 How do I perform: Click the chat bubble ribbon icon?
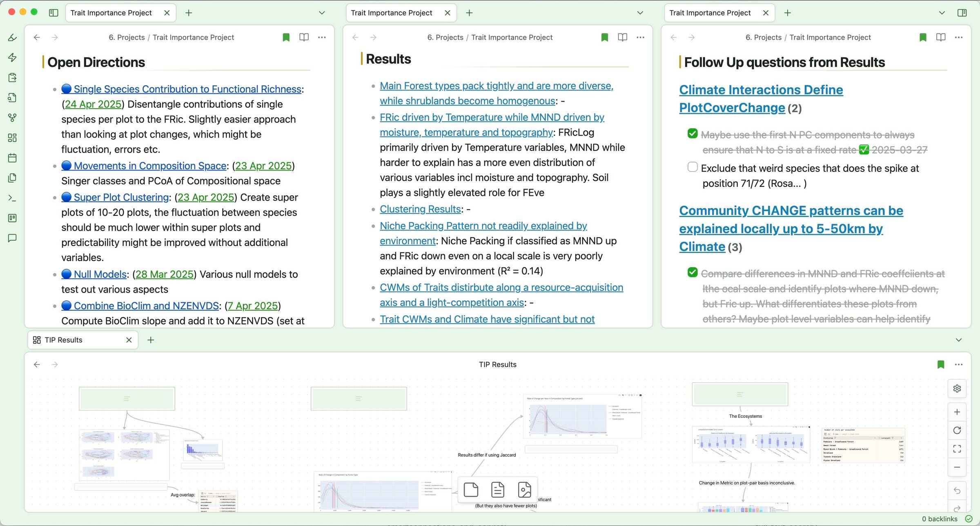click(x=12, y=238)
